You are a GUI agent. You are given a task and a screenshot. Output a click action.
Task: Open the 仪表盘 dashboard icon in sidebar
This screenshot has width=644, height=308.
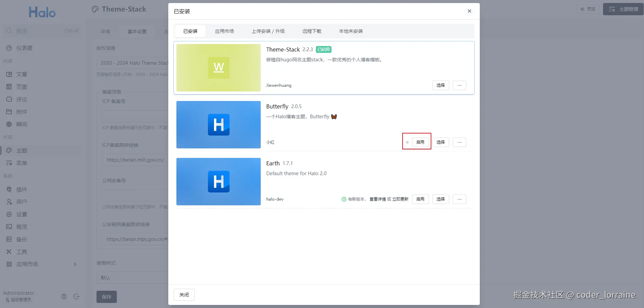(x=9, y=48)
